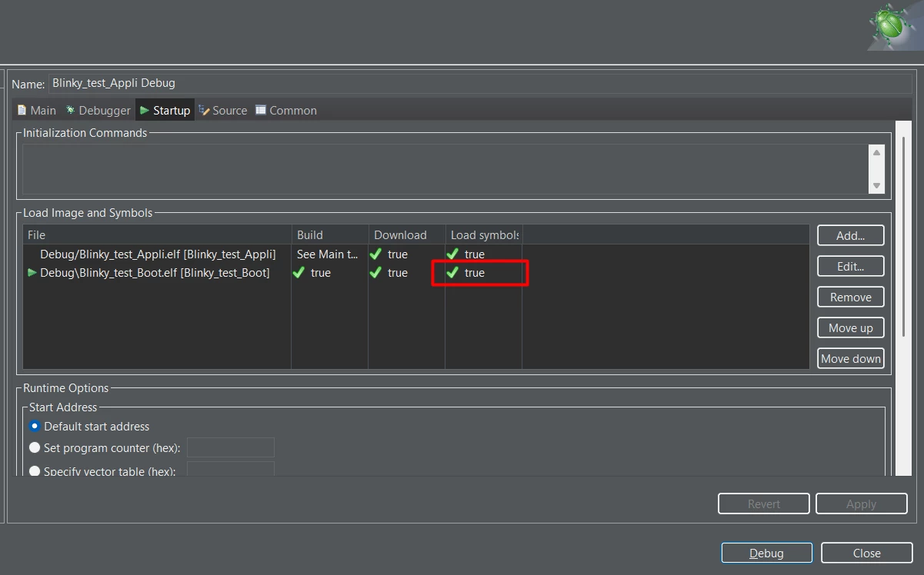Click the Startup tab green arrow icon
The width and height of the screenshot is (924, 575).
pyautogui.click(x=145, y=110)
